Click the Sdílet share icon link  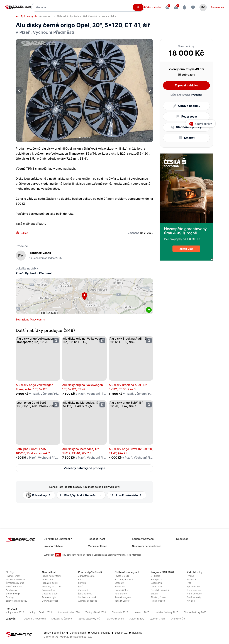click(x=22, y=233)
